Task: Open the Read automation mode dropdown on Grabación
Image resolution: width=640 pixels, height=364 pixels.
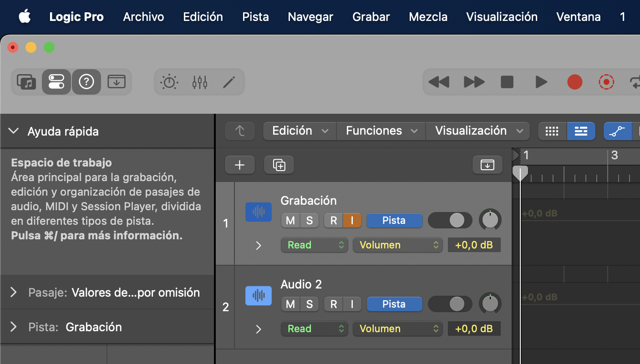Action: [x=314, y=245]
